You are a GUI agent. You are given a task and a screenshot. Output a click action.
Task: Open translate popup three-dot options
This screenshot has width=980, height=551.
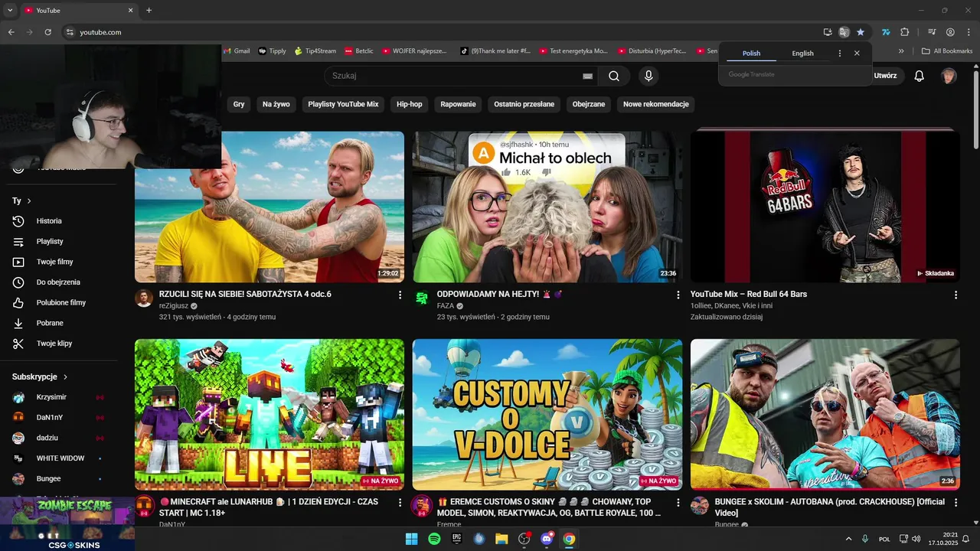[x=840, y=54]
